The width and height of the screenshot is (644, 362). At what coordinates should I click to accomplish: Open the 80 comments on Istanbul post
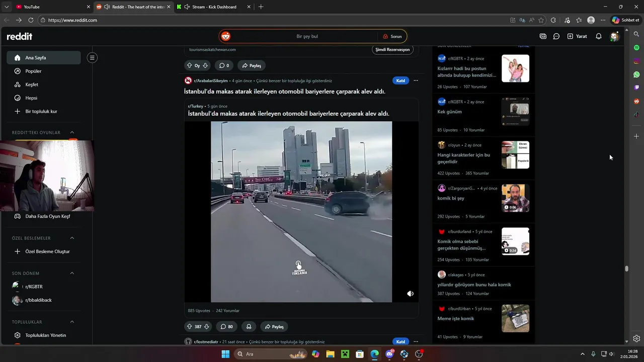coord(226,326)
